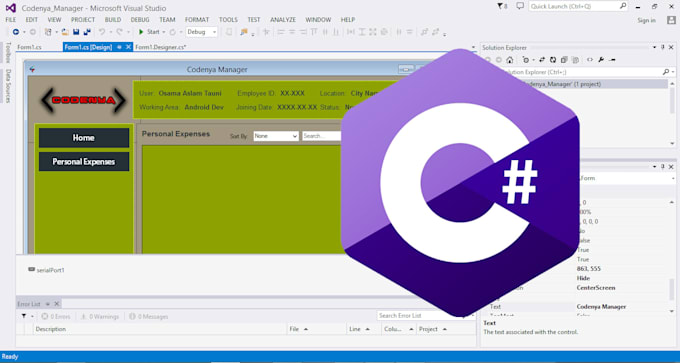This screenshot has width=680, height=363.
Task: Open the BUILD menu
Action: (x=113, y=20)
